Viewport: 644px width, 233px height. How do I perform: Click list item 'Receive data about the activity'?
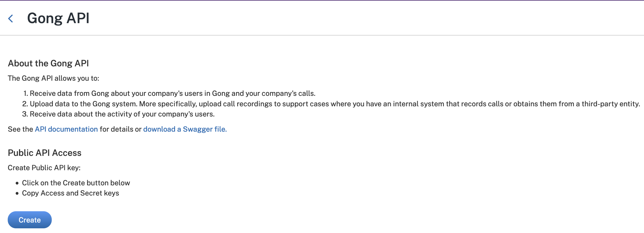pos(122,114)
